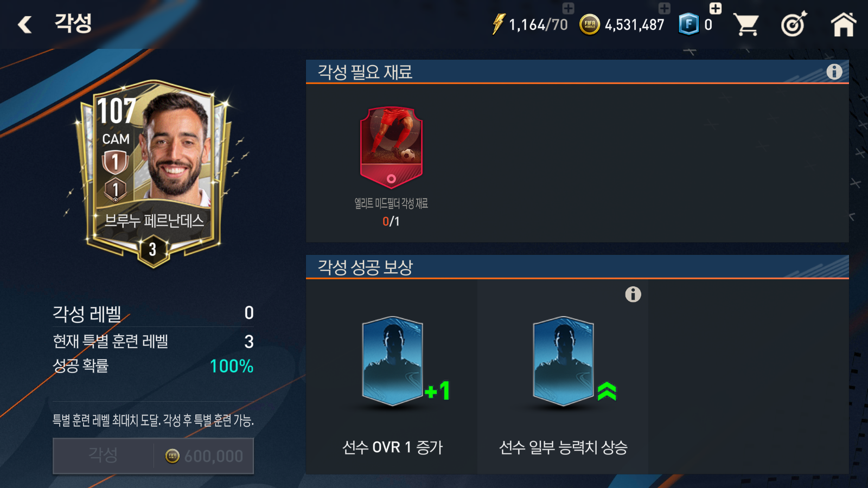Open Bruno Fernandes 107 CAM player card

(154, 174)
